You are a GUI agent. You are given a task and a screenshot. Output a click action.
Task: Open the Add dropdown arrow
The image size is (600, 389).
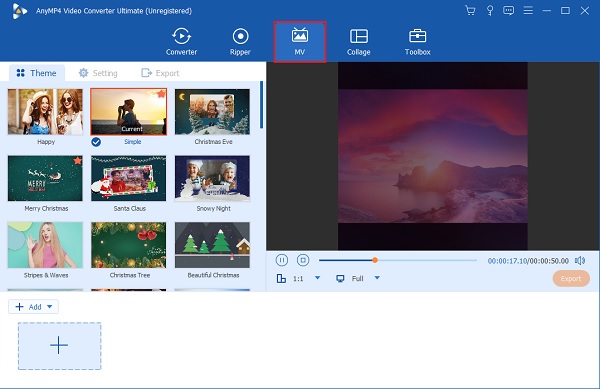pos(49,307)
